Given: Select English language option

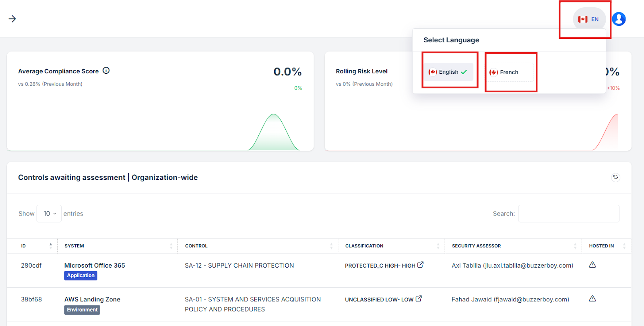Looking at the screenshot, I should pos(448,72).
